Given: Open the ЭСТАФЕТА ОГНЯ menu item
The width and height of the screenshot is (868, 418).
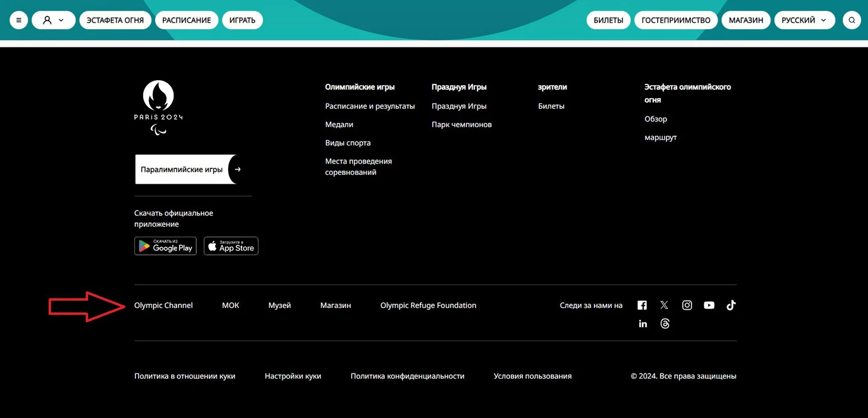Looking at the screenshot, I should tap(115, 20).
